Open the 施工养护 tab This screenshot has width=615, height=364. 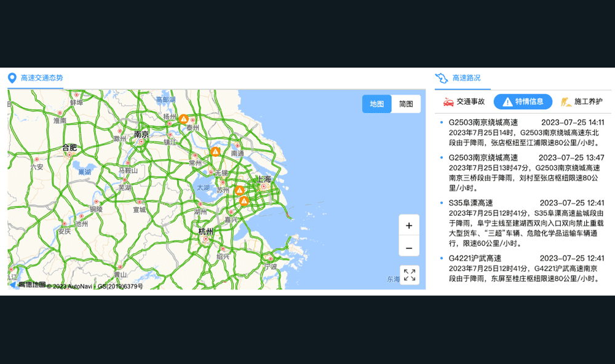[x=582, y=101]
